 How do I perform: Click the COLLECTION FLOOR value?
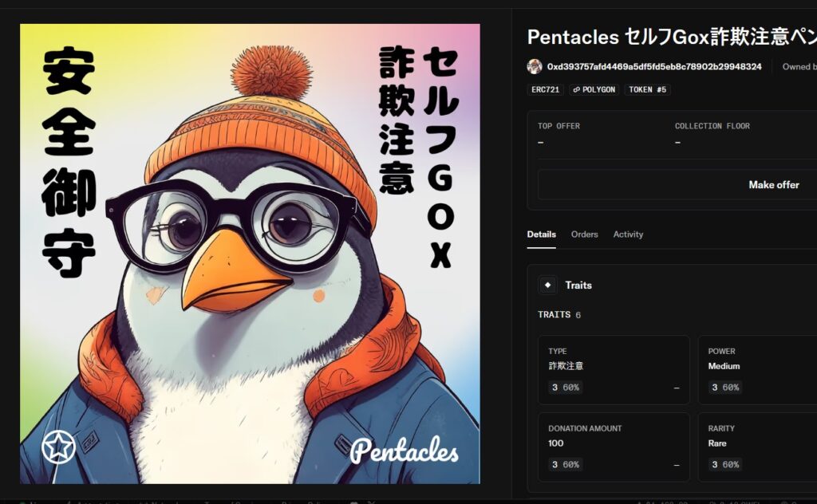click(677, 142)
